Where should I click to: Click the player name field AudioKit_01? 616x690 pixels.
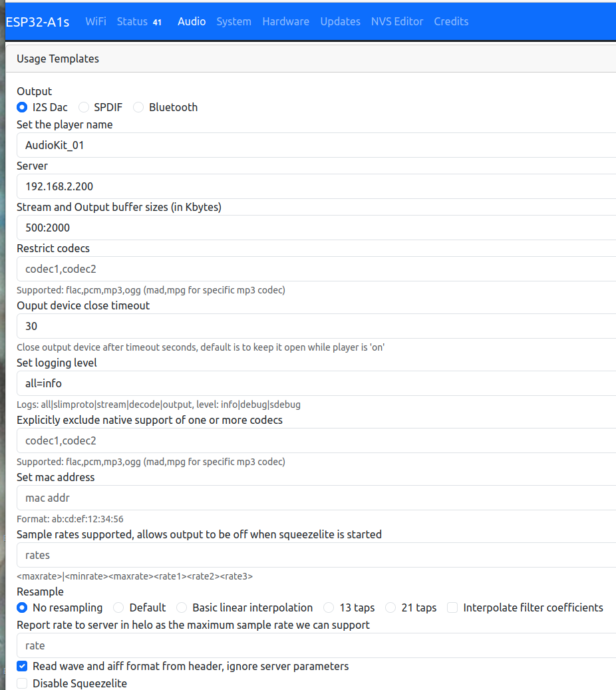pos(316,145)
